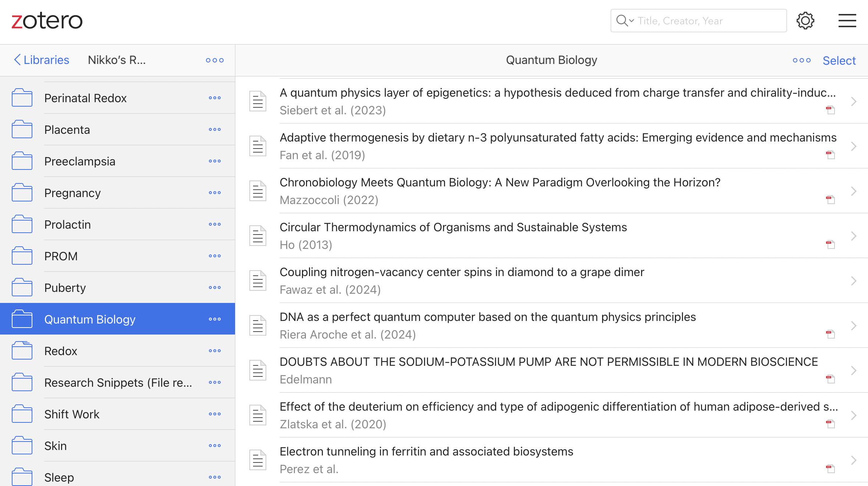Open the item list ellipsis menu near Select

(801, 60)
